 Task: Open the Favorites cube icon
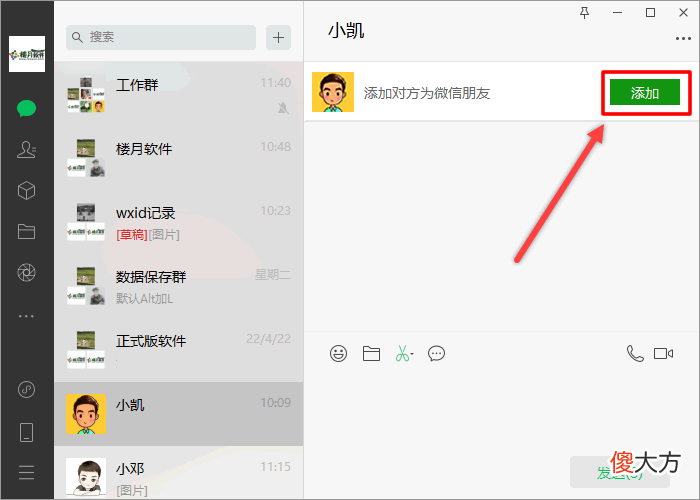click(26, 191)
